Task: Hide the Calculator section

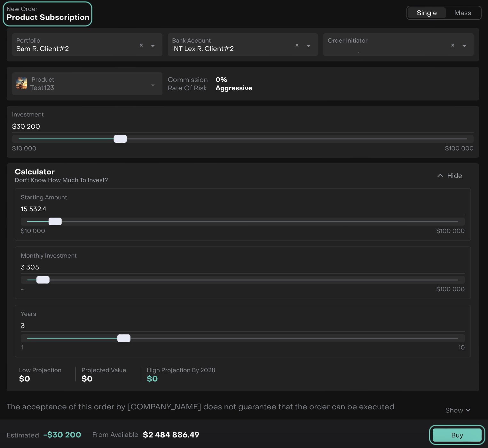Action: [454, 176]
